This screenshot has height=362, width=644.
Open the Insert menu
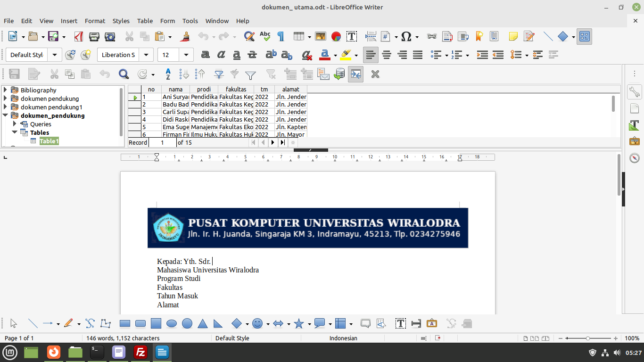(x=69, y=21)
